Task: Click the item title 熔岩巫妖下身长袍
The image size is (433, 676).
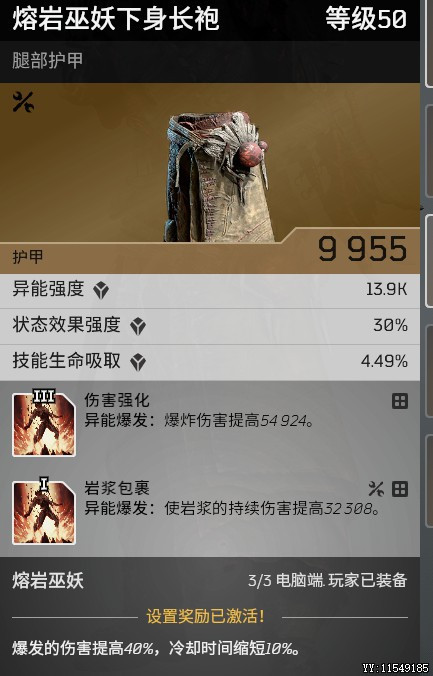Action: (x=116, y=19)
